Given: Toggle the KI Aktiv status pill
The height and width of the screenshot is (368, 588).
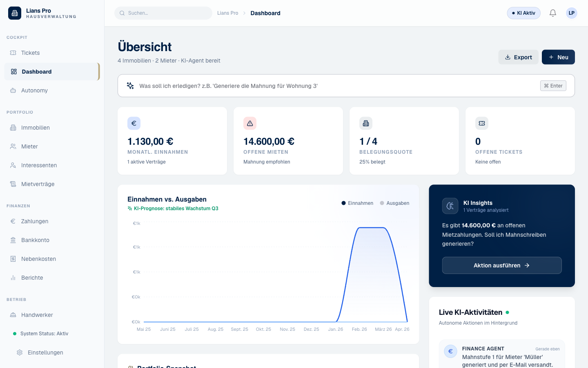Looking at the screenshot, I should [523, 13].
